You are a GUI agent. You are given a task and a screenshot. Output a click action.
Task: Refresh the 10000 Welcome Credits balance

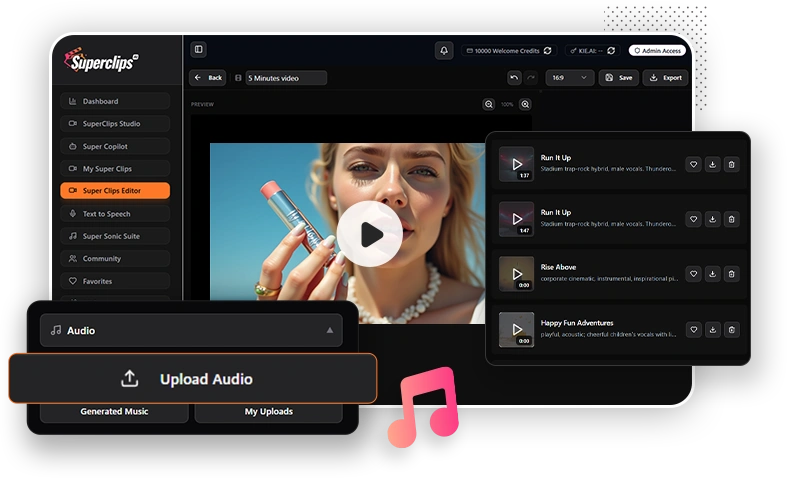[x=548, y=51]
